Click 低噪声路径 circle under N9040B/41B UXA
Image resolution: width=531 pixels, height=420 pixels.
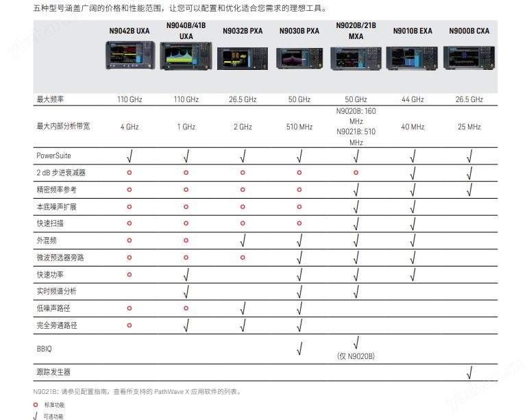(186, 308)
